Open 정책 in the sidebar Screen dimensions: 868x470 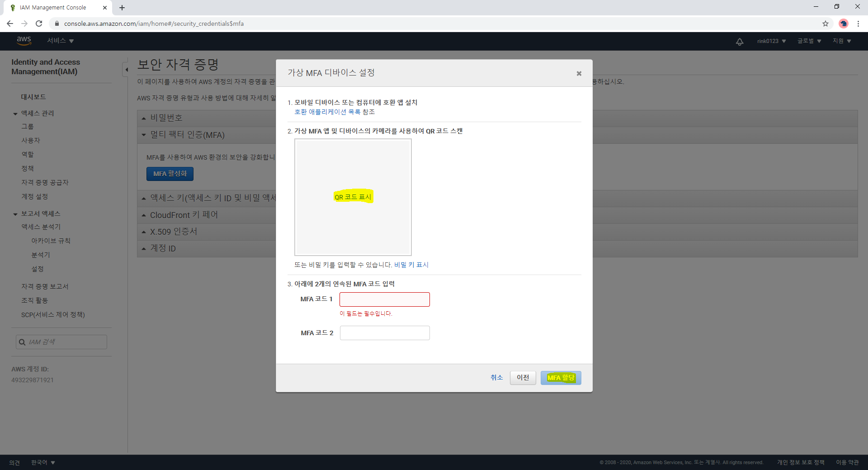click(x=28, y=169)
